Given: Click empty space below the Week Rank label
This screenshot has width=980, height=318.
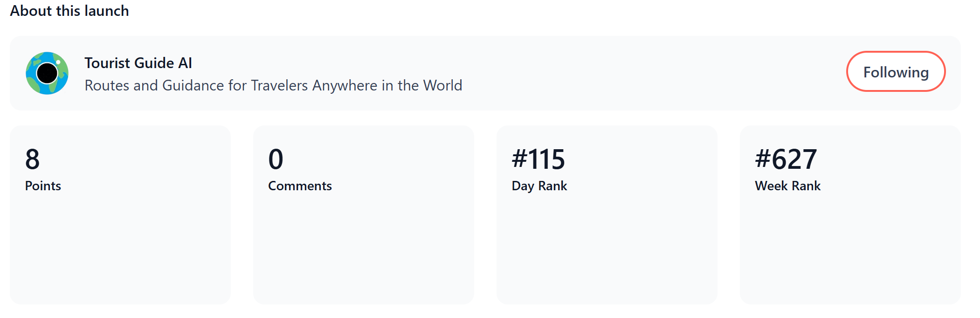Looking at the screenshot, I should tap(850, 247).
